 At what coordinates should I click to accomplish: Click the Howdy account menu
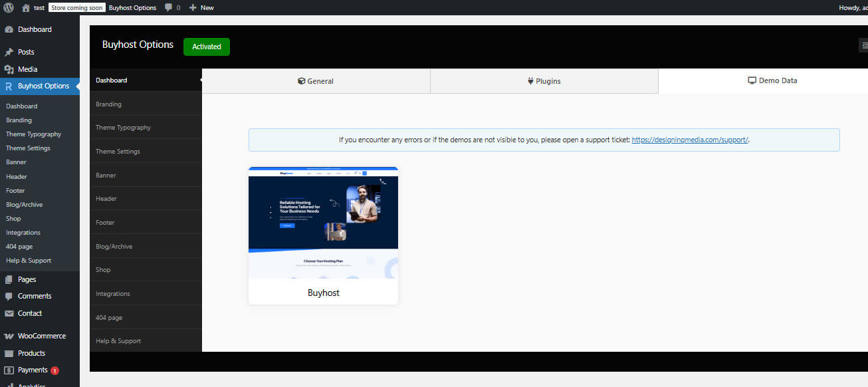coord(853,8)
